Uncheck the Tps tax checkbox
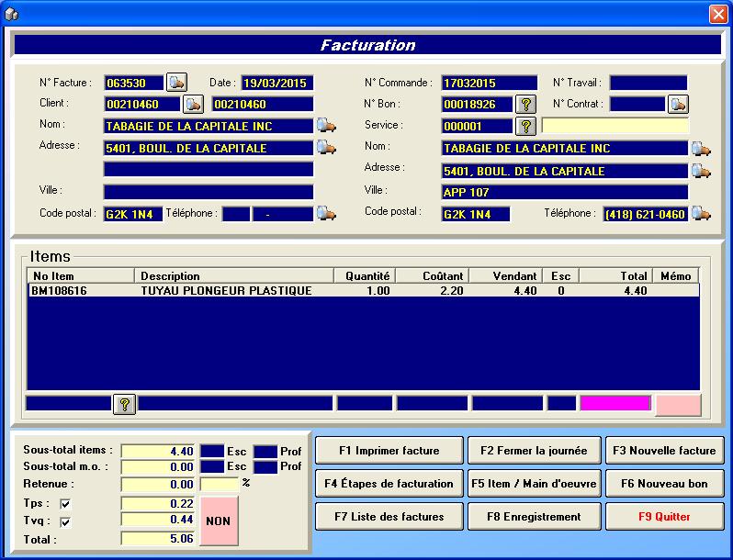Screen dimensions: 733x560 point(65,504)
